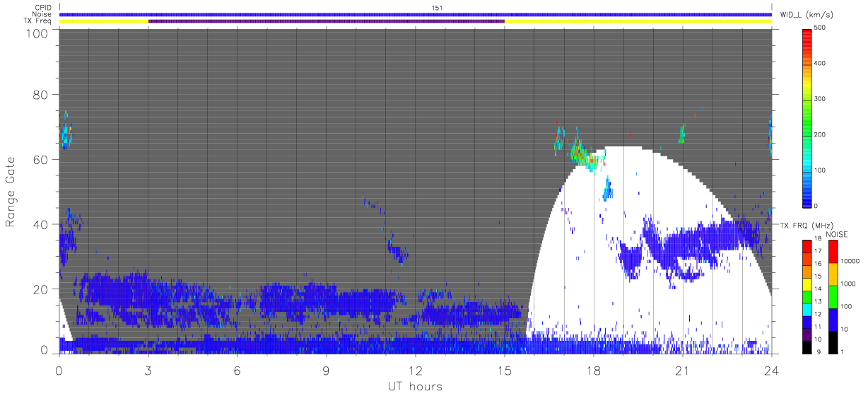Click the yellow TX Freq bar after hour 15
868x401 pixels.
tap(638, 21)
